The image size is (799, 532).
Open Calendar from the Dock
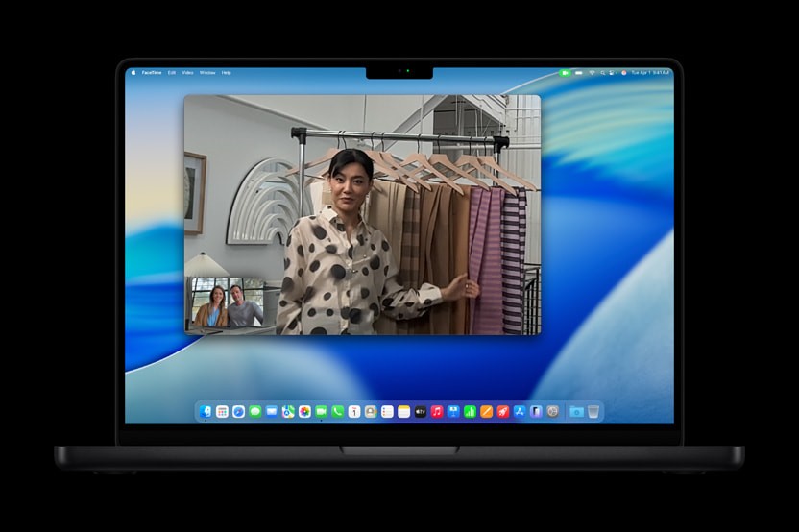(x=354, y=412)
